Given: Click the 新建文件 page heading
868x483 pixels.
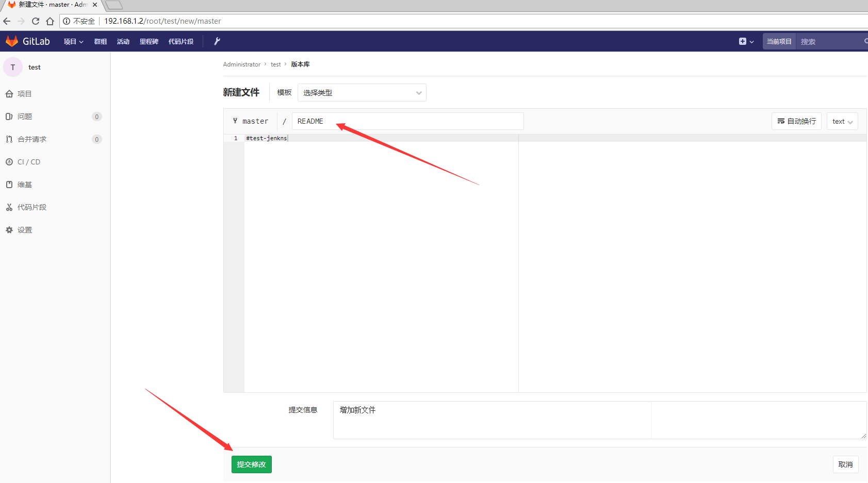Looking at the screenshot, I should [x=241, y=92].
